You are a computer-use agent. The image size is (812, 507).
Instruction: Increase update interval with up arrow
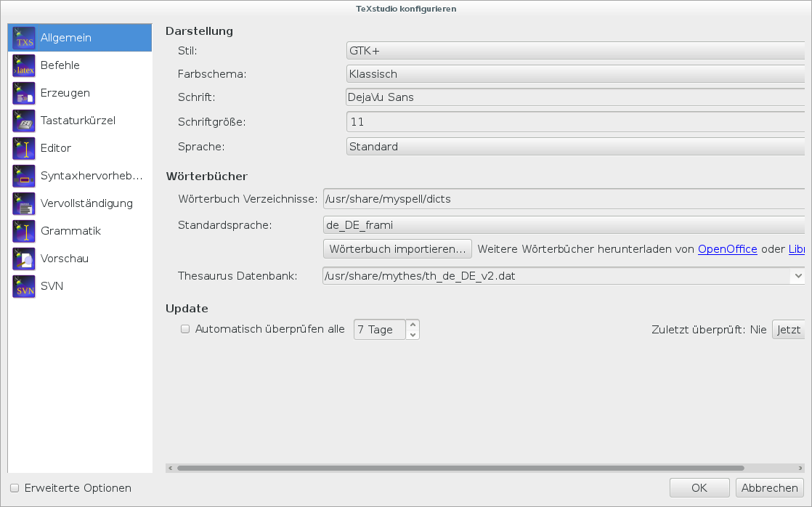[413, 325]
